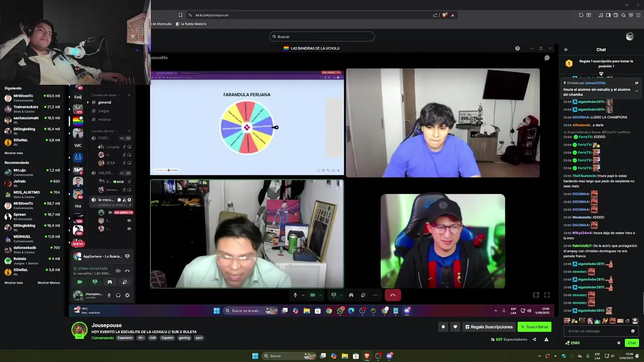The height and width of the screenshot is (362, 644).
Task: Open the emote picker in chat input
Action: pyautogui.click(x=633, y=331)
